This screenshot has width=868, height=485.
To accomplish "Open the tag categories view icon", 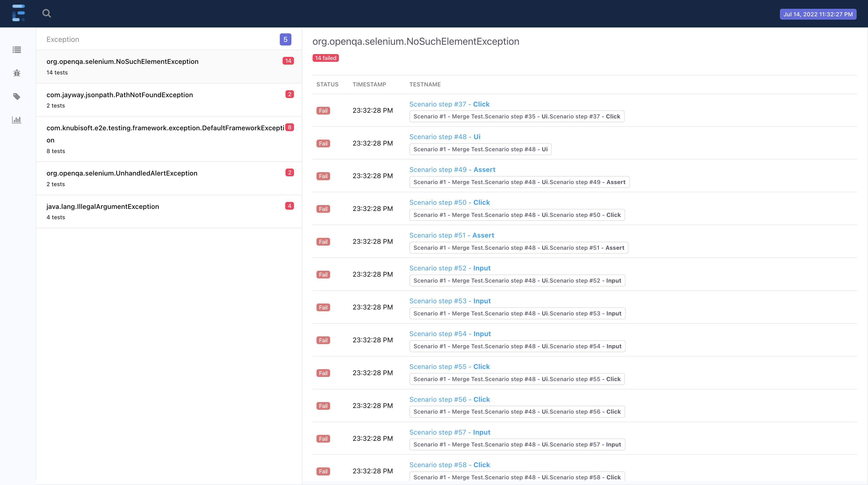I will tap(17, 96).
